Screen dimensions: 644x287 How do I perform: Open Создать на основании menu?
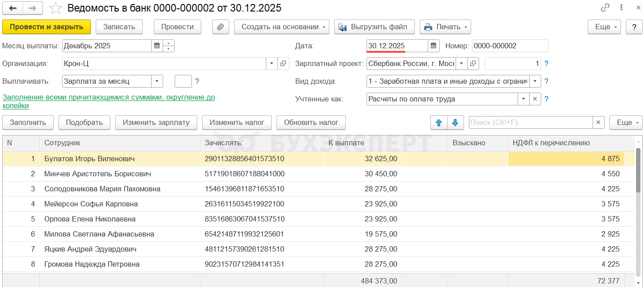(281, 27)
